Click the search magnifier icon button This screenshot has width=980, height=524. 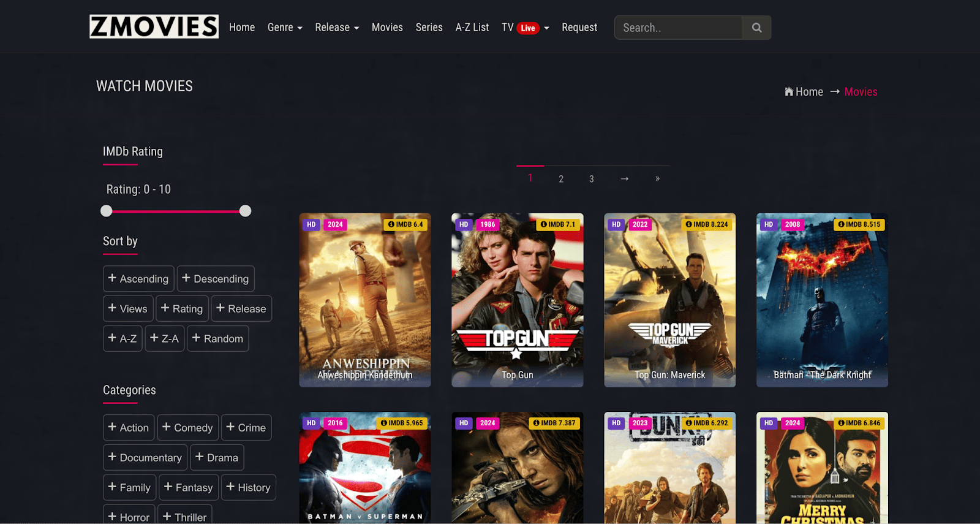[756, 28]
